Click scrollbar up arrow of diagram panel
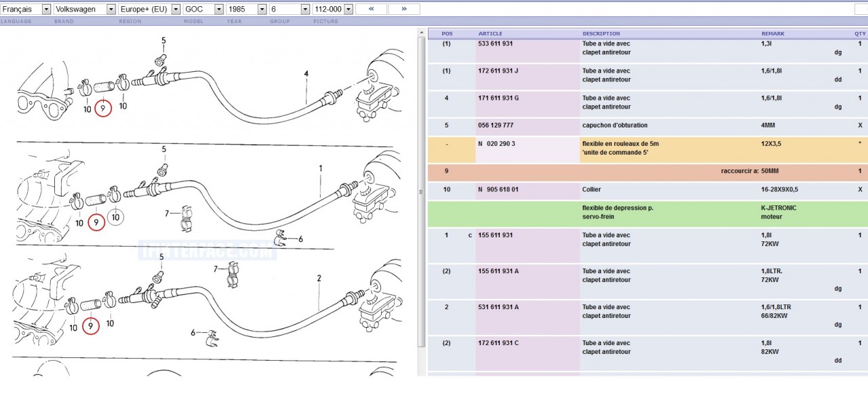This screenshot has width=868, height=415. coord(422,33)
